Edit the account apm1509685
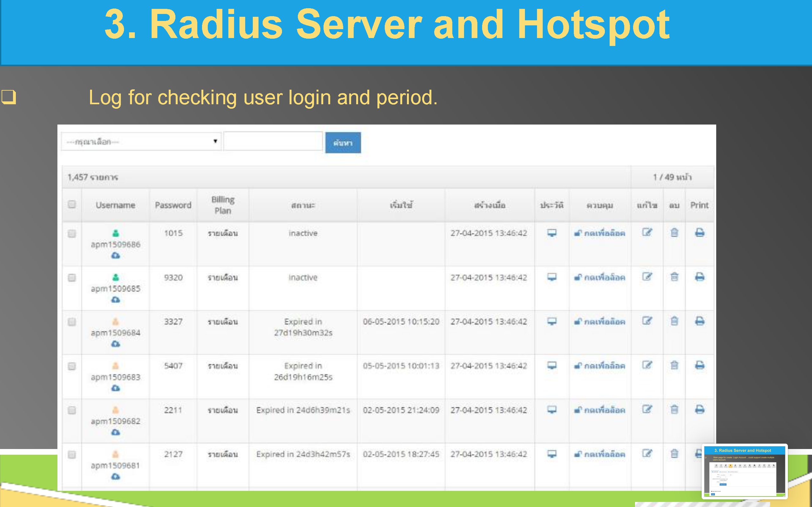 tap(647, 277)
